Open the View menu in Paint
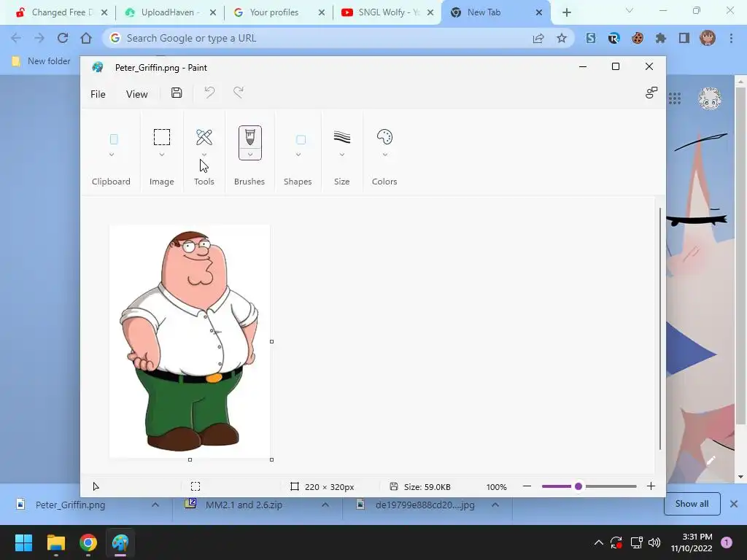Screen dimensions: 747x560 point(136,94)
